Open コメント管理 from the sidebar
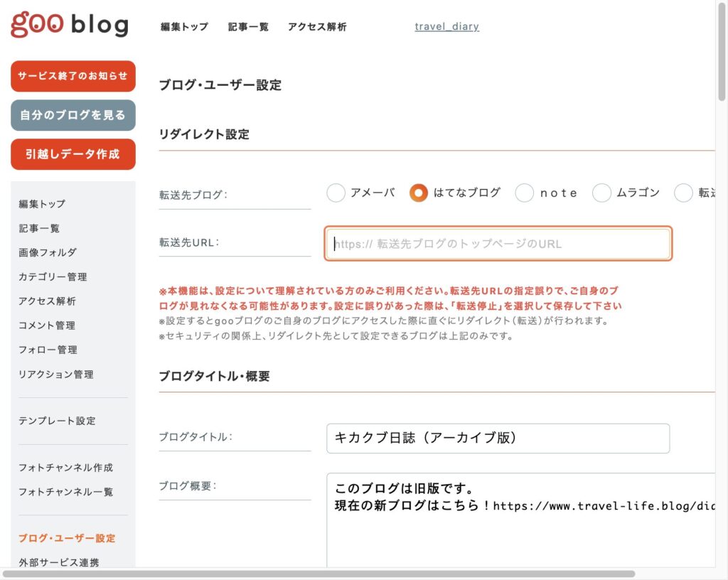Image resolution: width=728 pixels, height=580 pixels. (47, 326)
